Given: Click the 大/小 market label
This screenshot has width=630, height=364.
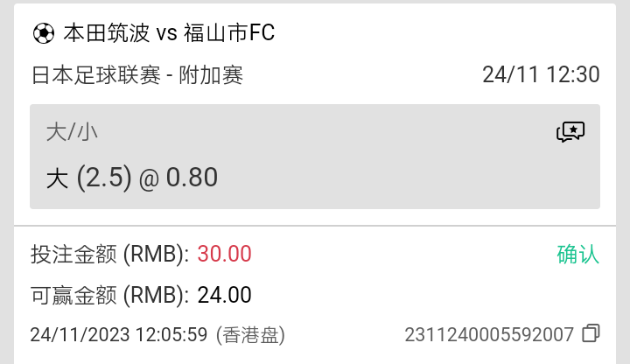Looking at the screenshot, I should point(72,132).
